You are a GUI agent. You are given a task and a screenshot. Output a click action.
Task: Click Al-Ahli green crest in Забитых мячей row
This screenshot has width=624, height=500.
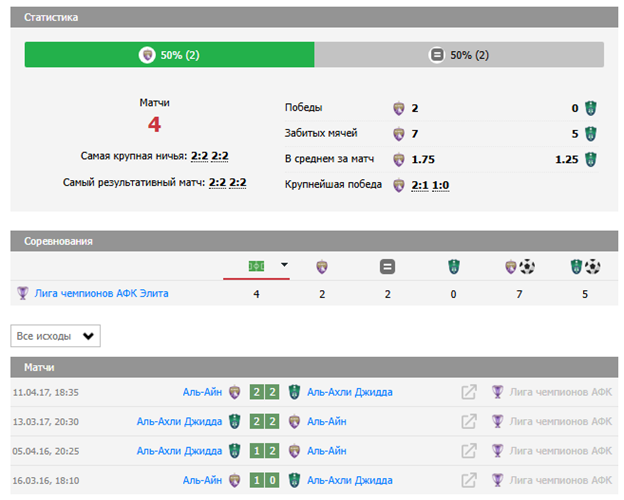point(591,134)
